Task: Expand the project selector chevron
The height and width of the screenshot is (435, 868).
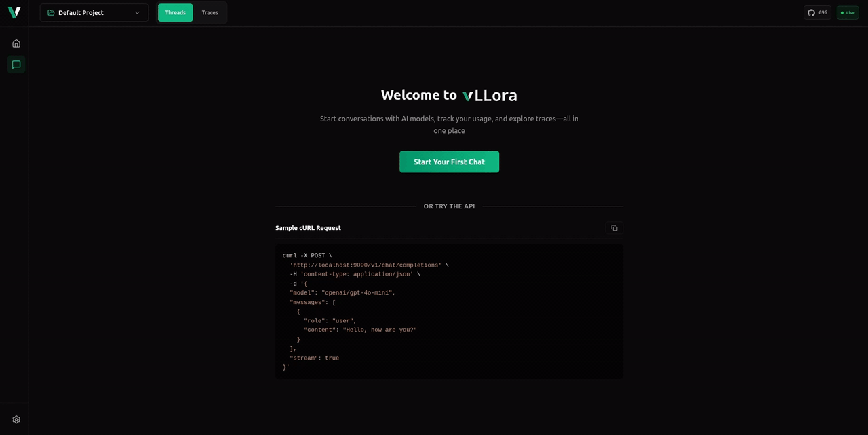Action: 137,12
